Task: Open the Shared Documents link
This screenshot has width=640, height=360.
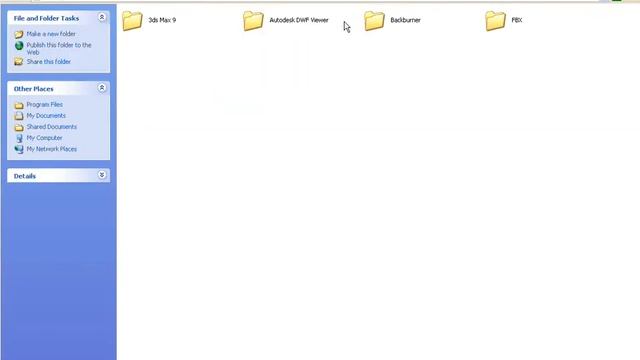Action: click(x=52, y=127)
